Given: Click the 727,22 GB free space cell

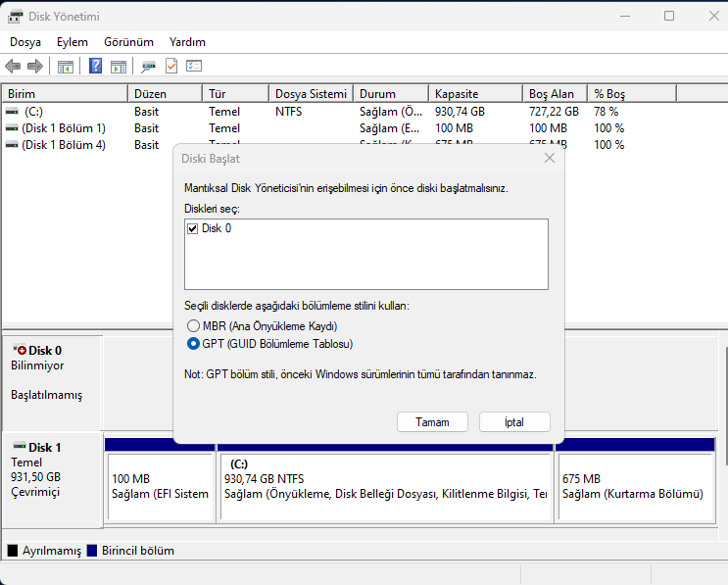Looking at the screenshot, I should [554, 112].
